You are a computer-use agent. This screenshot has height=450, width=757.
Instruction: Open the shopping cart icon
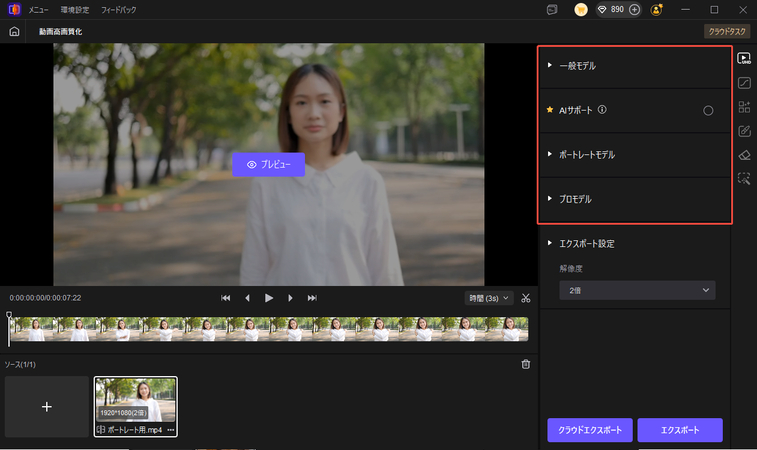[581, 9]
